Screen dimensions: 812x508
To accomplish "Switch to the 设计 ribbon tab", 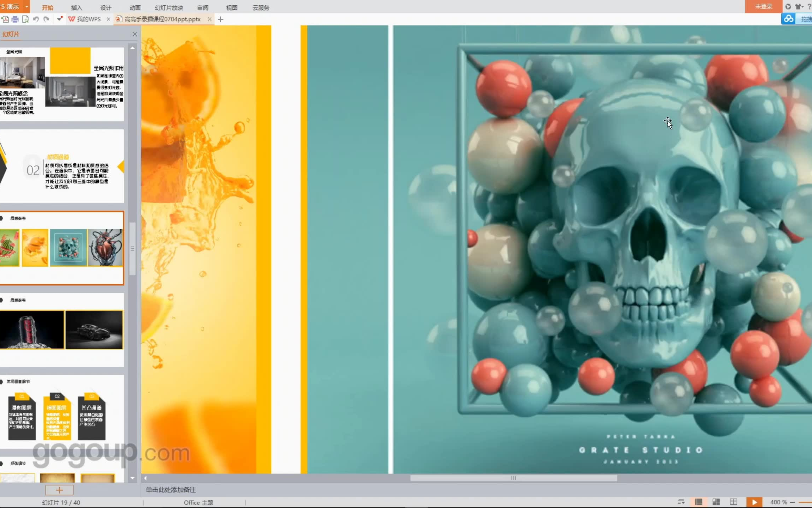I will pyautogui.click(x=106, y=7).
